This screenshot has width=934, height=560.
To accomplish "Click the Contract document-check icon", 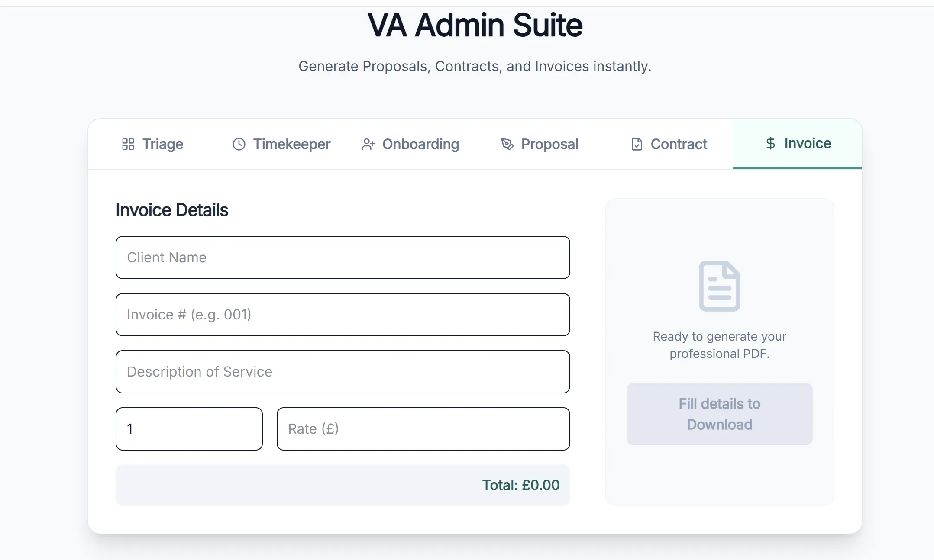I will [637, 144].
